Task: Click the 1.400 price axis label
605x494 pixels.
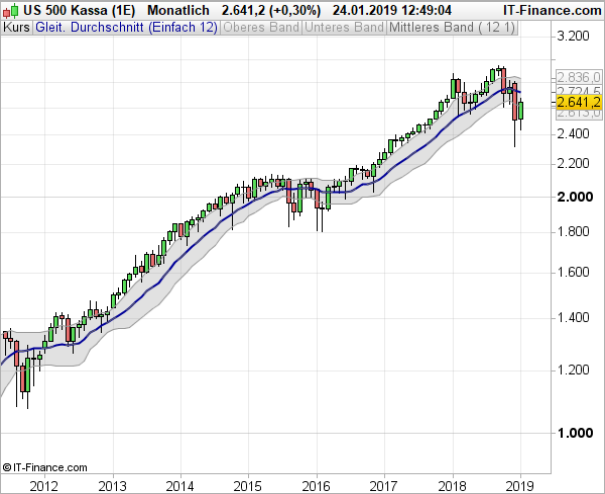Action: click(x=573, y=318)
